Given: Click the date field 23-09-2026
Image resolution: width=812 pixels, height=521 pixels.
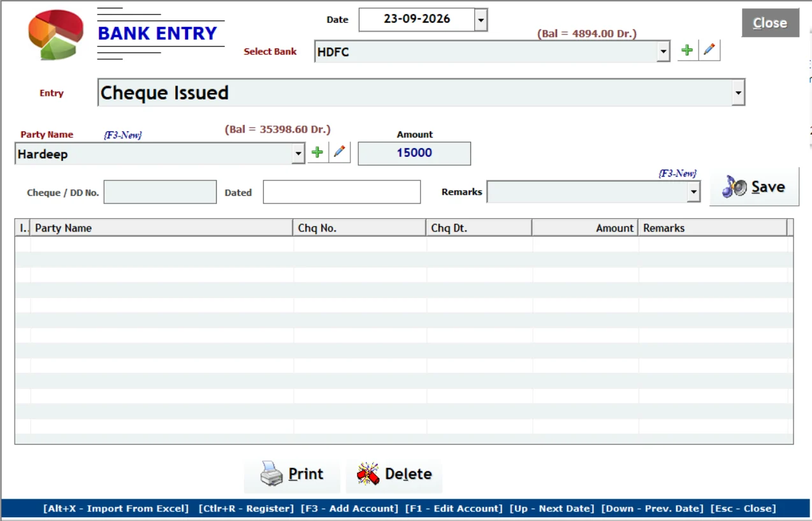Looking at the screenshot, I should tap(417, 20).
